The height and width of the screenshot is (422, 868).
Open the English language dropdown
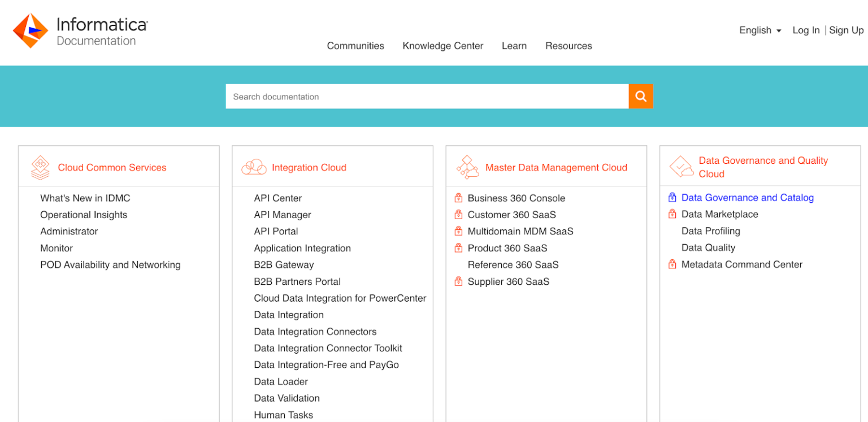(x=759, y=30)
